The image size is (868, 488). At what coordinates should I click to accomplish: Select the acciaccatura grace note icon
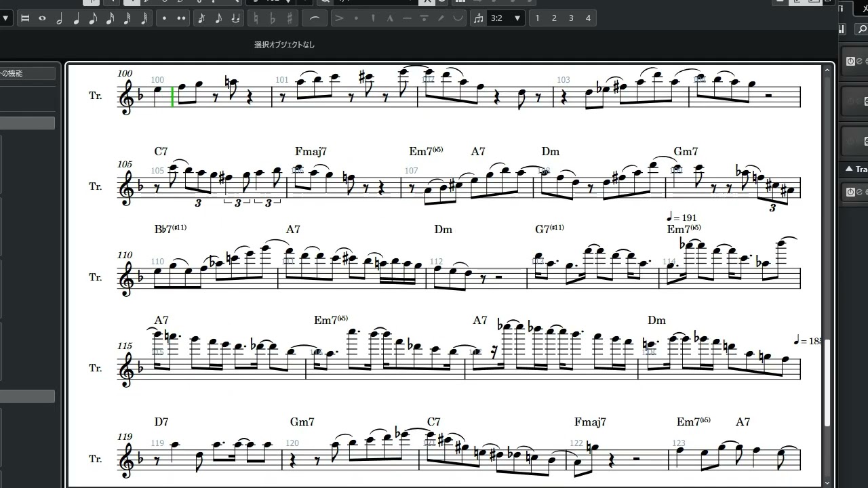coord(201,18)
